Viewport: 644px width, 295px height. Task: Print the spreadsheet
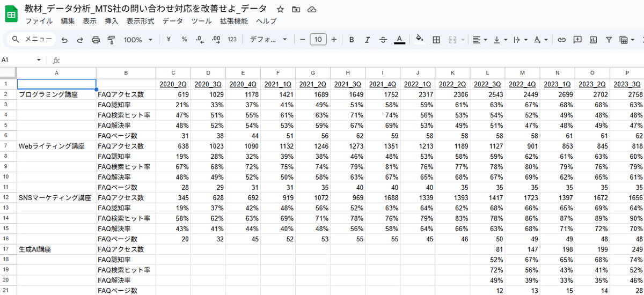coord(96,40)
